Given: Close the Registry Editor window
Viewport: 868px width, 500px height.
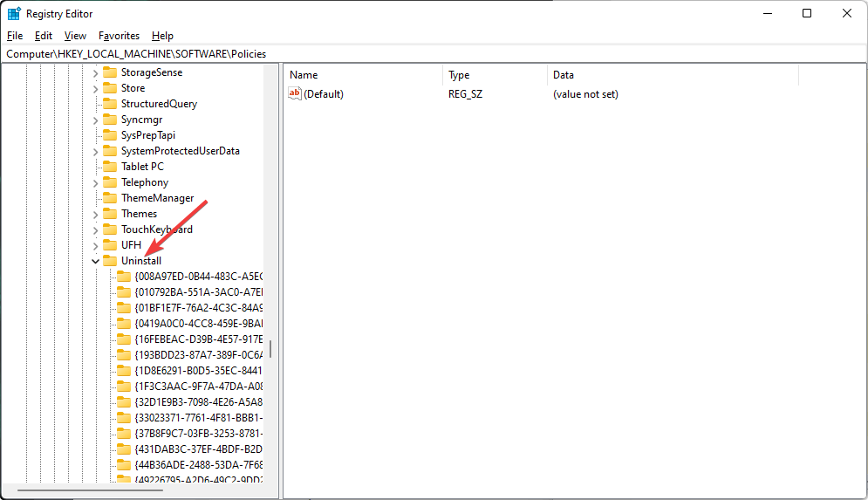Looking at the screenshot, I should click(x=847, y=13).
